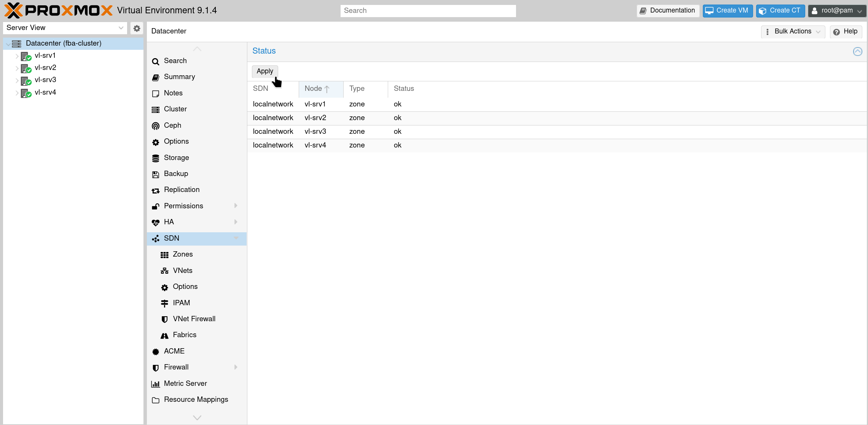Click the Ceph icon
Viewport: 868px width, 425px height.
pos(156,126)
